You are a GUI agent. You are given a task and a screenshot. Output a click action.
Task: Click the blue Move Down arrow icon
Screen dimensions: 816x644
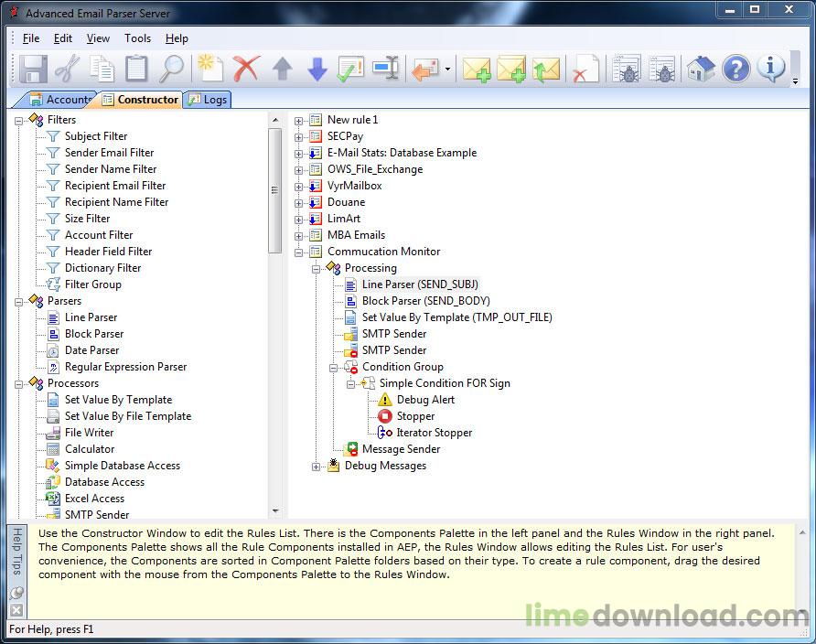point(317,69)
